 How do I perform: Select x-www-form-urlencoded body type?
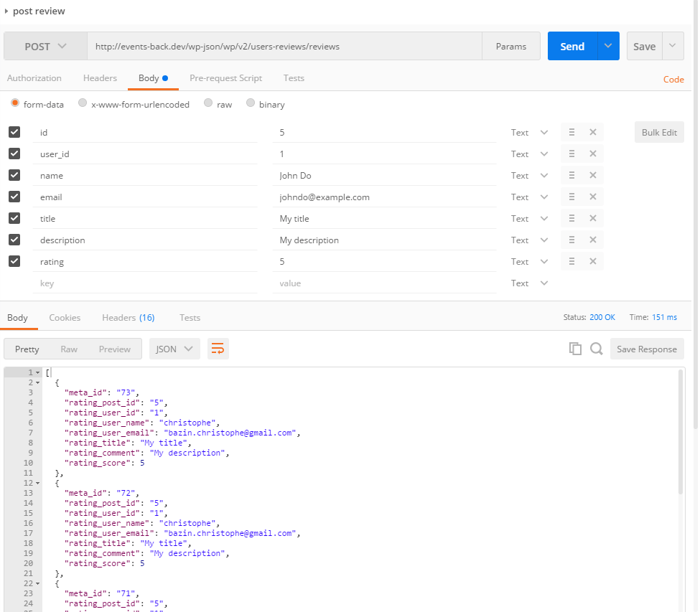coord(82,103)
